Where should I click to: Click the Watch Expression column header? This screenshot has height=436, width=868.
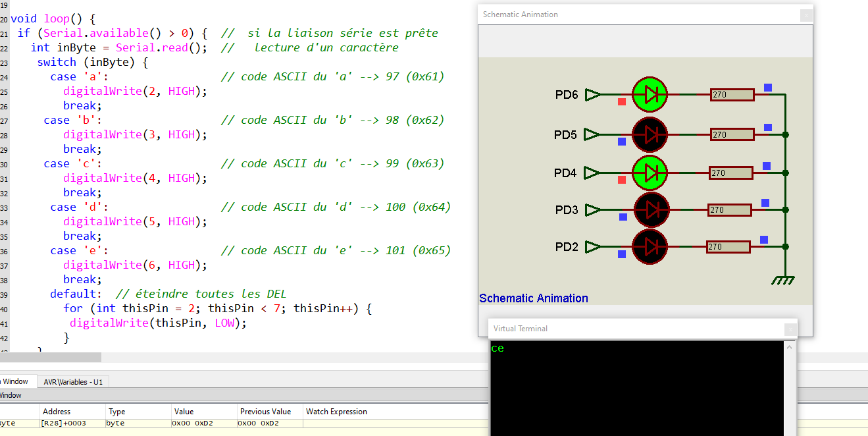(x=336, y=412)
